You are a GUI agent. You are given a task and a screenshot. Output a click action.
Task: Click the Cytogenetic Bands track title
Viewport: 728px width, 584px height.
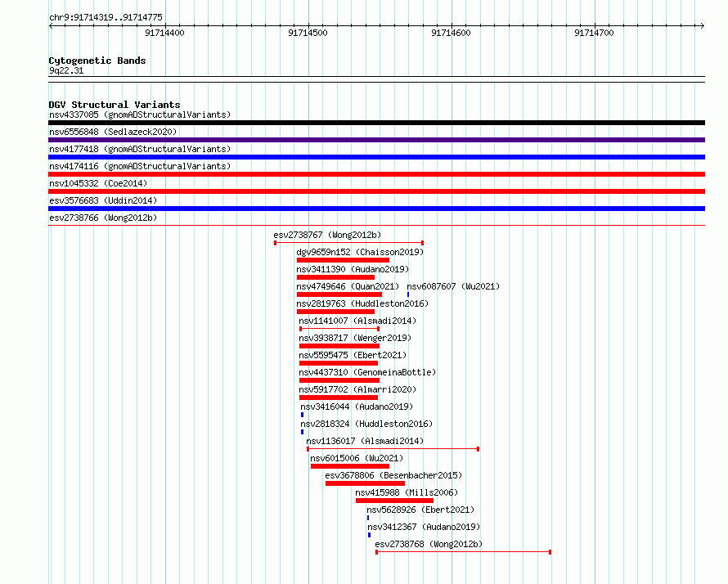click(97, 61)
